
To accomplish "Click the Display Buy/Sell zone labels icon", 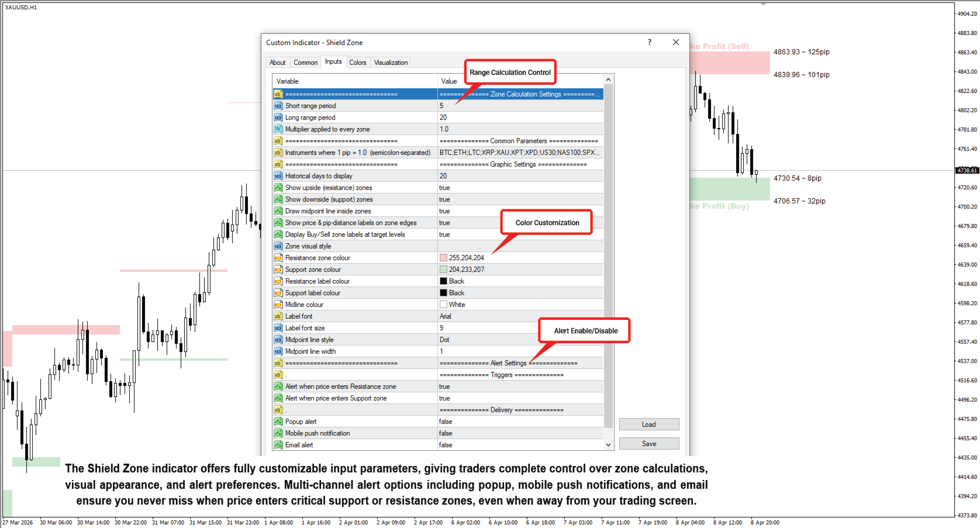I will (x=278, y=234).
